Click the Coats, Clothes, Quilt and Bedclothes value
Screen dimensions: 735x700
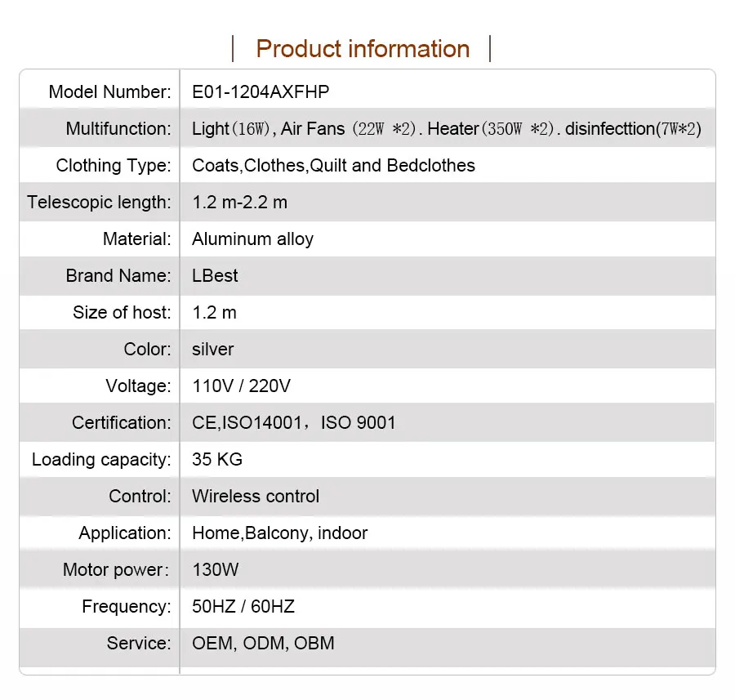click(x=333, y=166)
